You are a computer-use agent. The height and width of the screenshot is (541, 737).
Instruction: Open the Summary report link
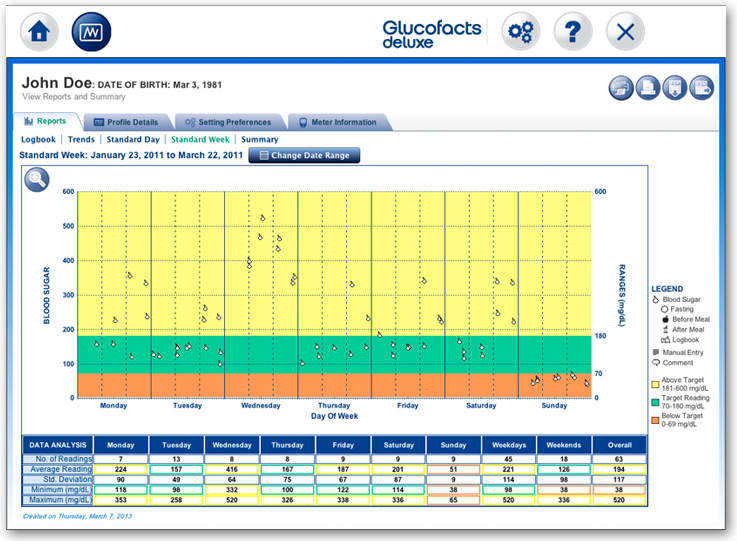pos(259,140)
